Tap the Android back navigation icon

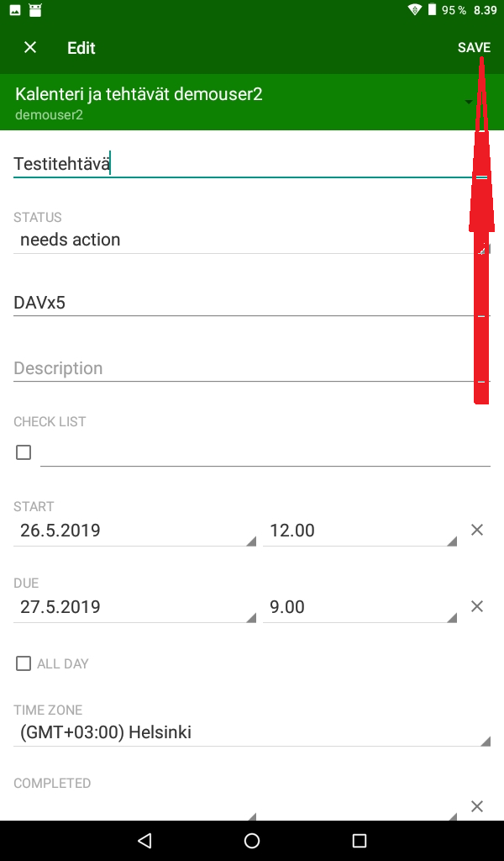pos(144,841)
